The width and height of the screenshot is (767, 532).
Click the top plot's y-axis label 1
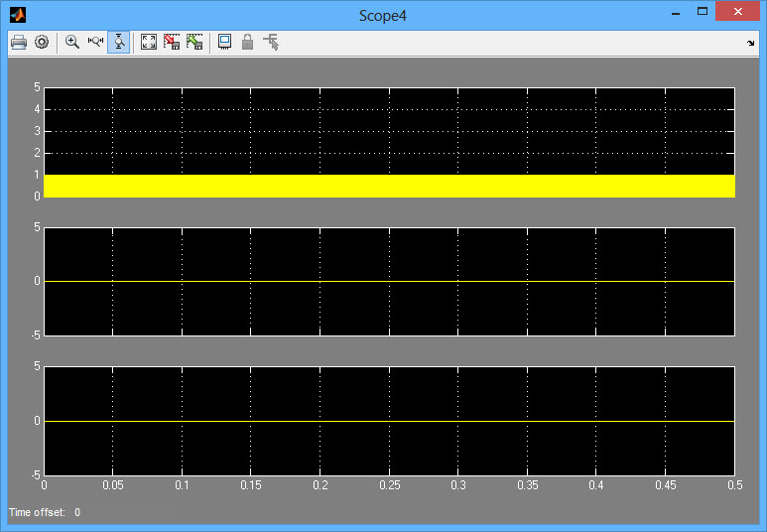pos(37,175)
